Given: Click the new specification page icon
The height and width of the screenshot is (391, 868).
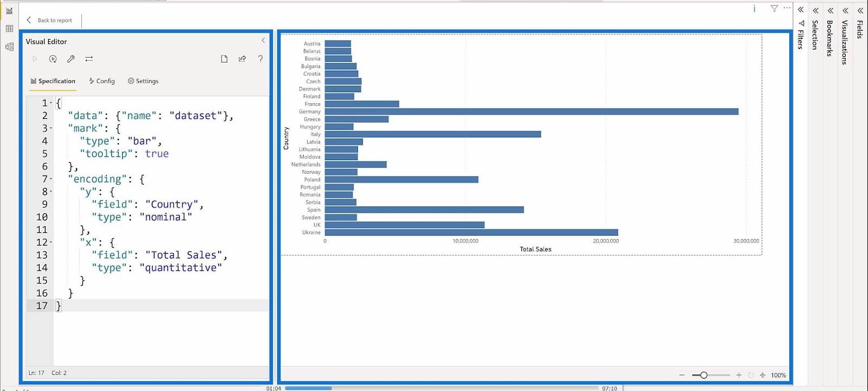Looking at the screenshot, I should 224,59.
